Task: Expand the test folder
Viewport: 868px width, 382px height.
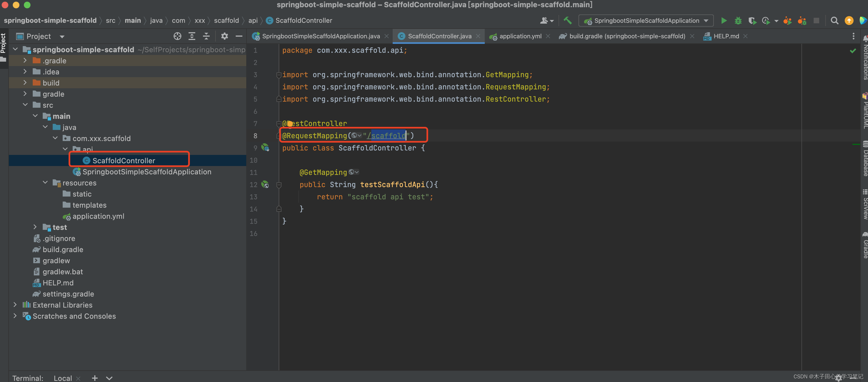Action: coord(35,227)
